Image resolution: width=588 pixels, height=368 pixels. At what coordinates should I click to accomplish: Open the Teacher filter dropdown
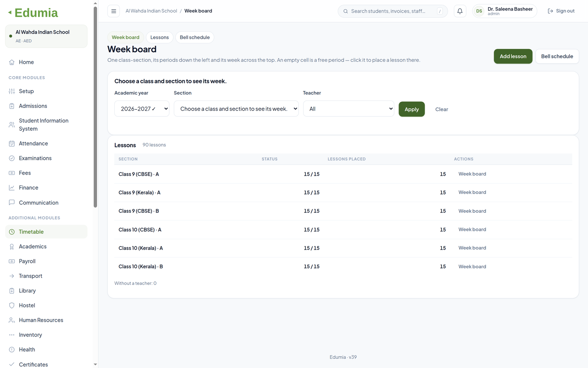coord(349,109)
